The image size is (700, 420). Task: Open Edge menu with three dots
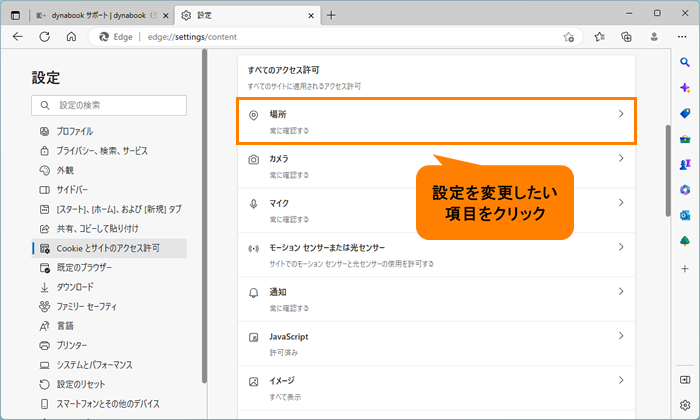click(x=682, y=36)
